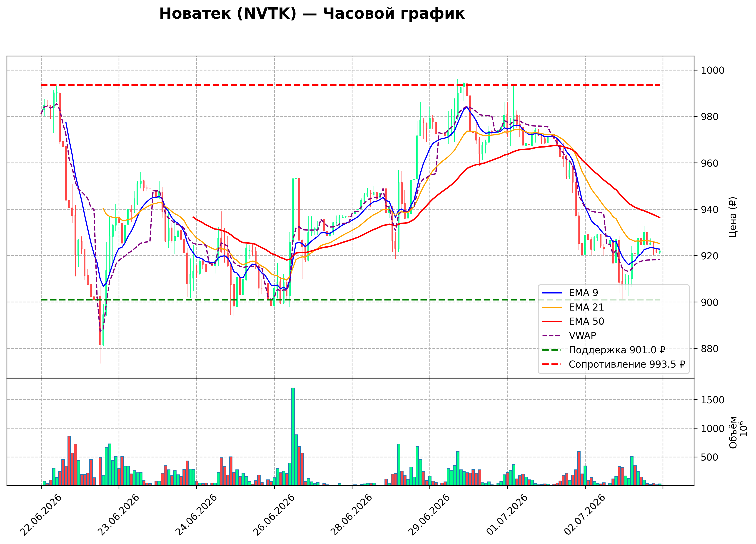Click the blue EMA 9 line swatch in legend
The width and height of the screenshot is (756, 544).
pos(552,293)
